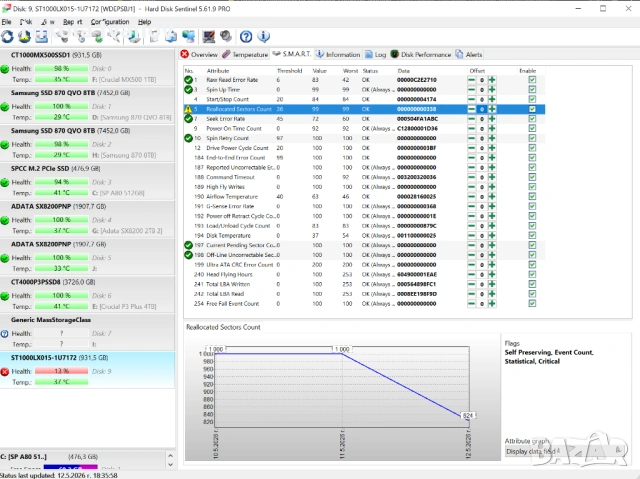Select the ADATA SX8200PNP Disk 4 entry
Screen dimensions: 640x479
click(x=87, y=219)
